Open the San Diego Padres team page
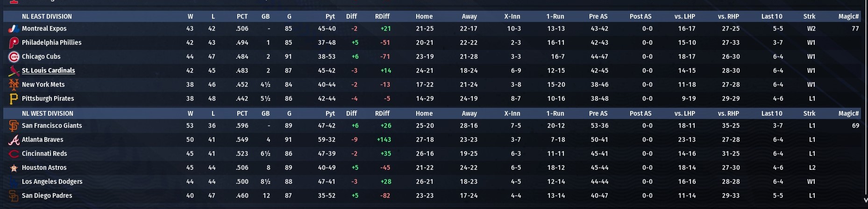 coord(47,196)
